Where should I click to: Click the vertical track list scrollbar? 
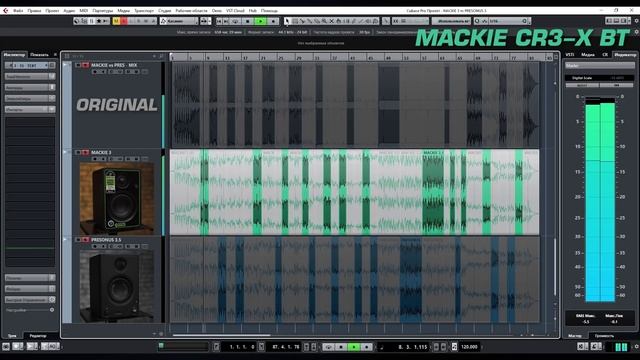click(x=555, y=267)
